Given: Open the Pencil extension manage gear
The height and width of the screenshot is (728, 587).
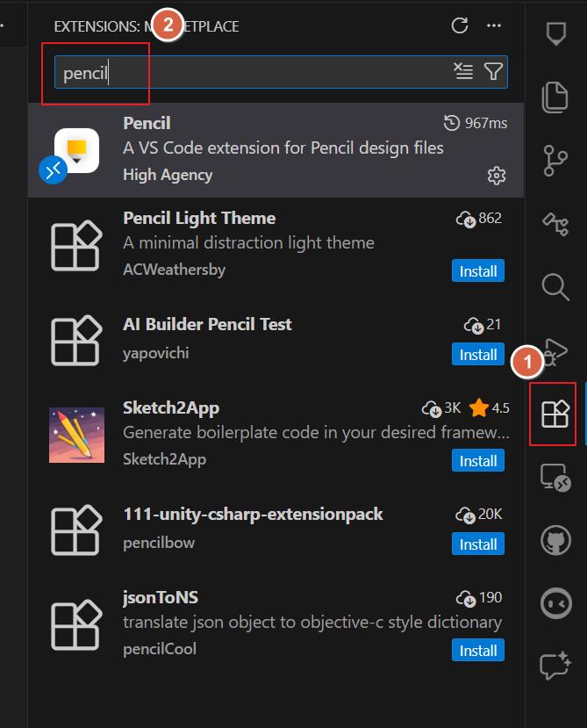Looking at the screenshot, I should click(x=497, y=176).
